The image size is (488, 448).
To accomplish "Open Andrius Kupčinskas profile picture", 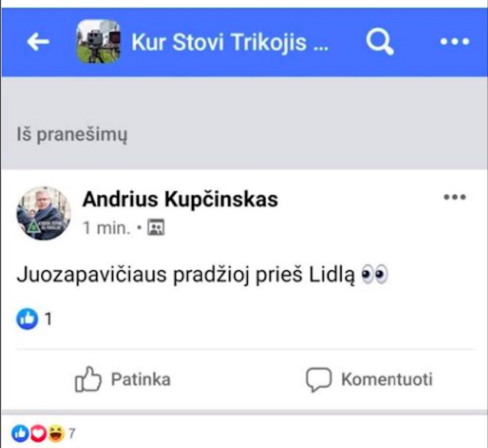I will coord(44,213).
